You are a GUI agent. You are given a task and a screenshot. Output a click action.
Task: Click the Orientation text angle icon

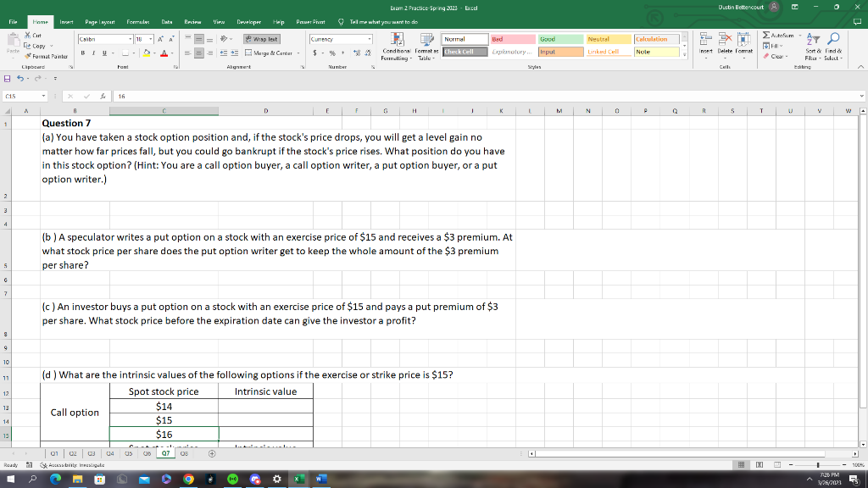(224, 39)
